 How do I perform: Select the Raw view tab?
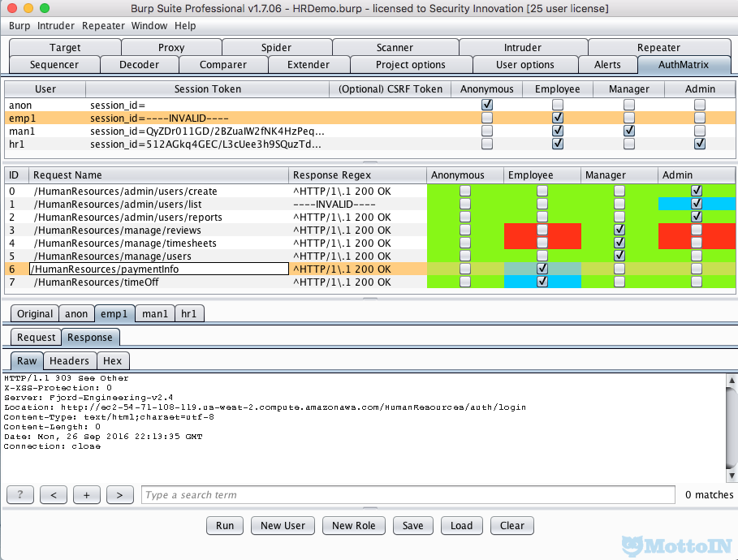(x=27, y=361)
